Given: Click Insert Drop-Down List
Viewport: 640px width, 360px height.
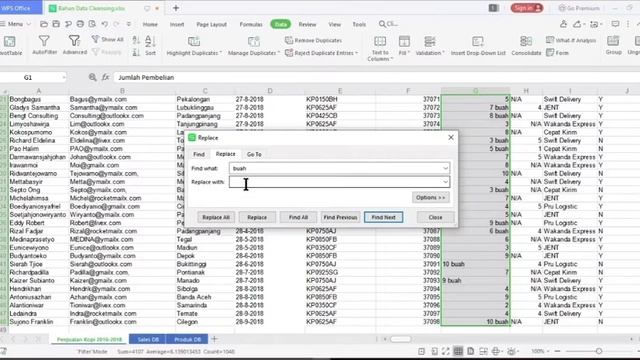Looking at the screenshot, I should pos(478,45).
